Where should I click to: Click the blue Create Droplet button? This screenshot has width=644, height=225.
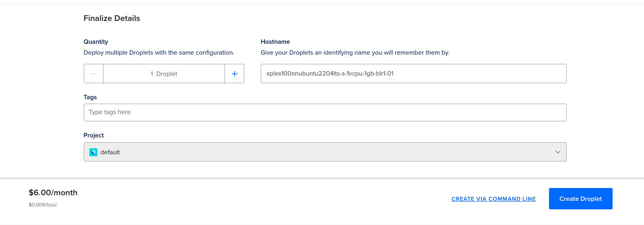click(x=581, y=198)
